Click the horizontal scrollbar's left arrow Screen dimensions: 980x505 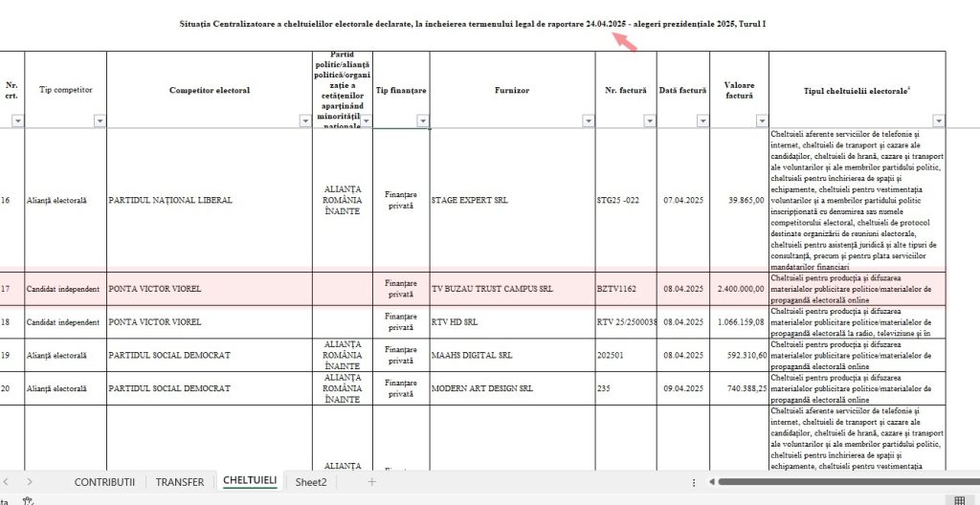712,482
